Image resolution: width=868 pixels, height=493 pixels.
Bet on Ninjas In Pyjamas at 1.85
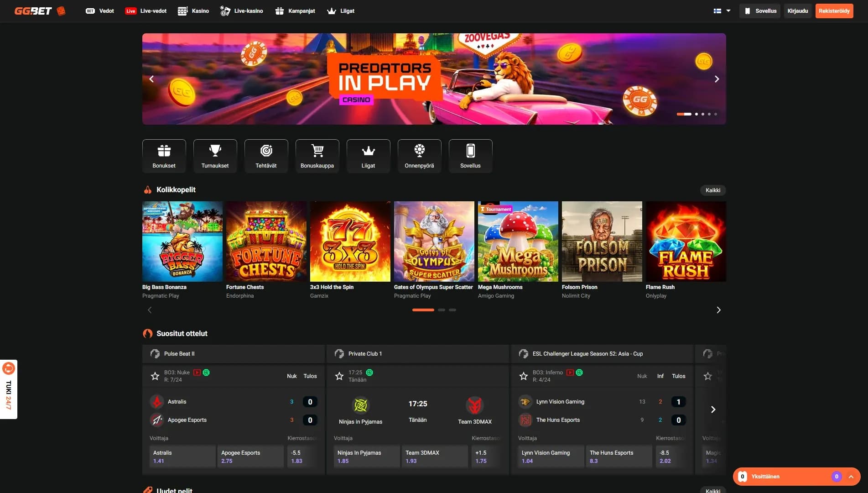pyautogui.click(x=367, y=456)
